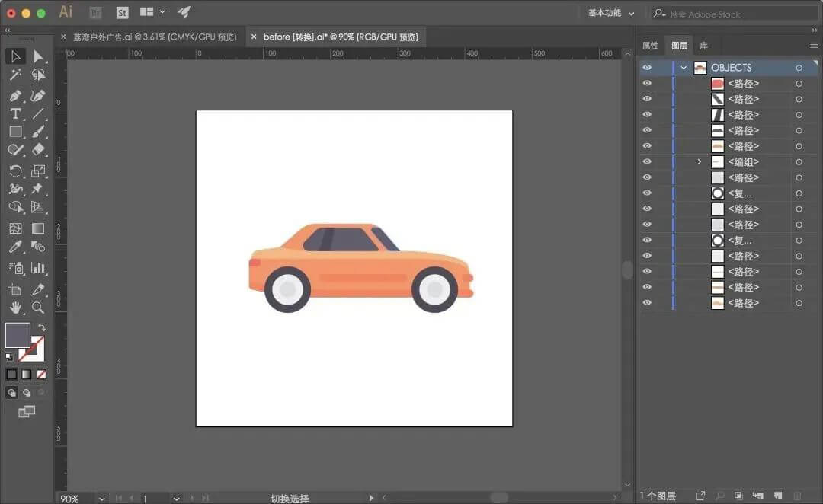Pick the Magic Wand tool
This screenshot has height=504, width=823.
(15, 75)
